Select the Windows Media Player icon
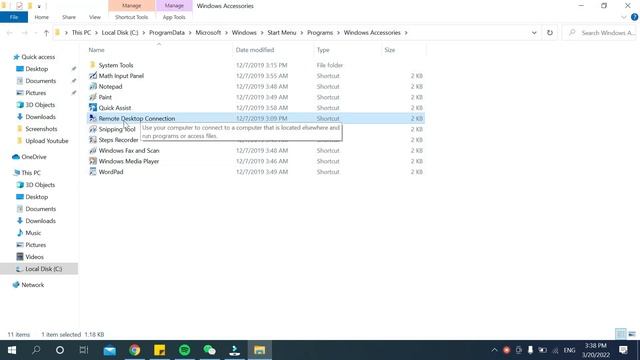The height and width of the screenshot is (360, 640). pyautogui.click(x=93, y=161)
